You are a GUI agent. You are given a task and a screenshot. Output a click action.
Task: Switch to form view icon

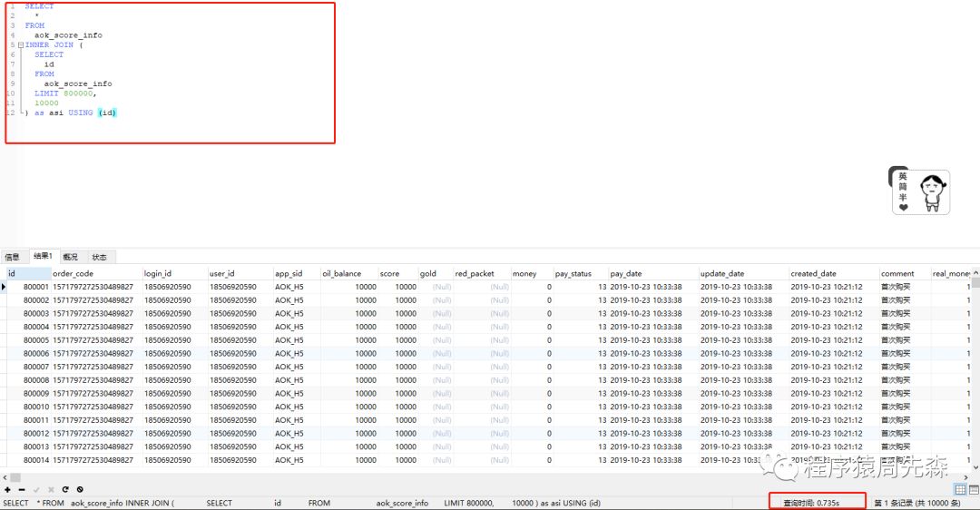[974, 489]
